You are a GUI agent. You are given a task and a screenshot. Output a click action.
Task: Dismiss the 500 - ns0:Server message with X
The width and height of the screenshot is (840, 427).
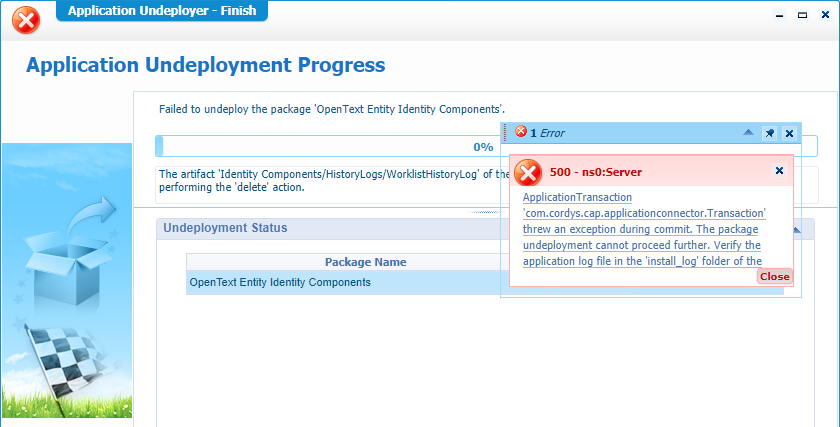point(779,170)
